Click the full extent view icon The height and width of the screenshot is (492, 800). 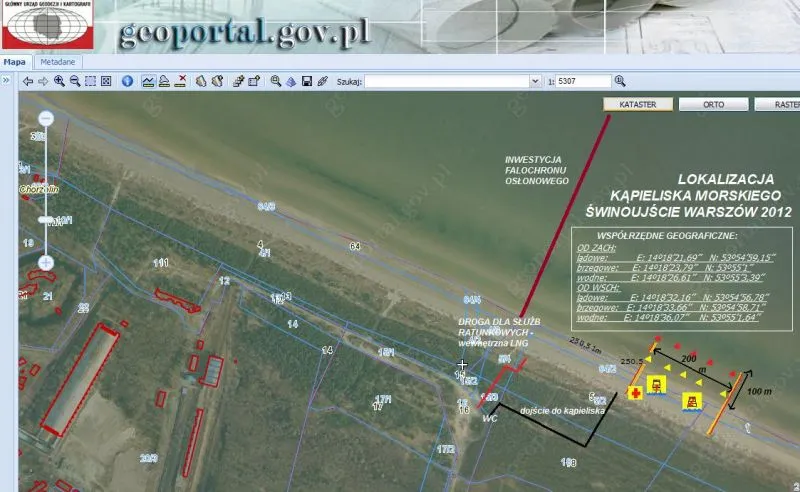point(106,81)
